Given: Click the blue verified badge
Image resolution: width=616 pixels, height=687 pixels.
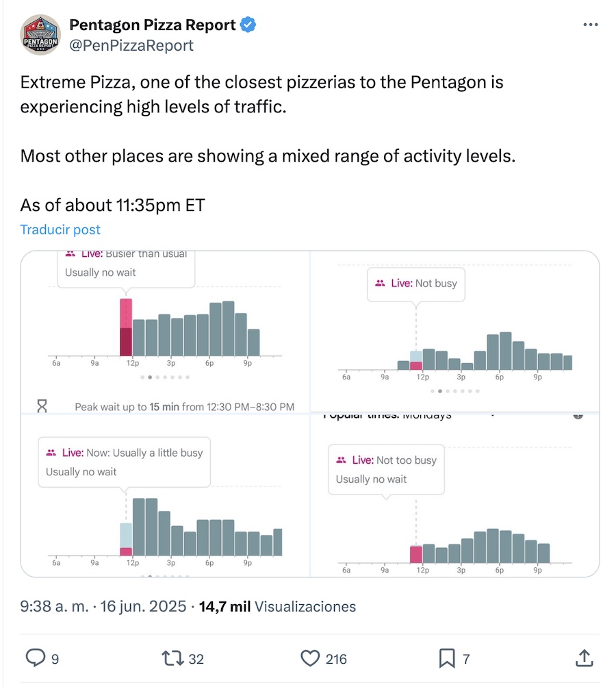Looking at the screenshot, I should click(248, 25).
